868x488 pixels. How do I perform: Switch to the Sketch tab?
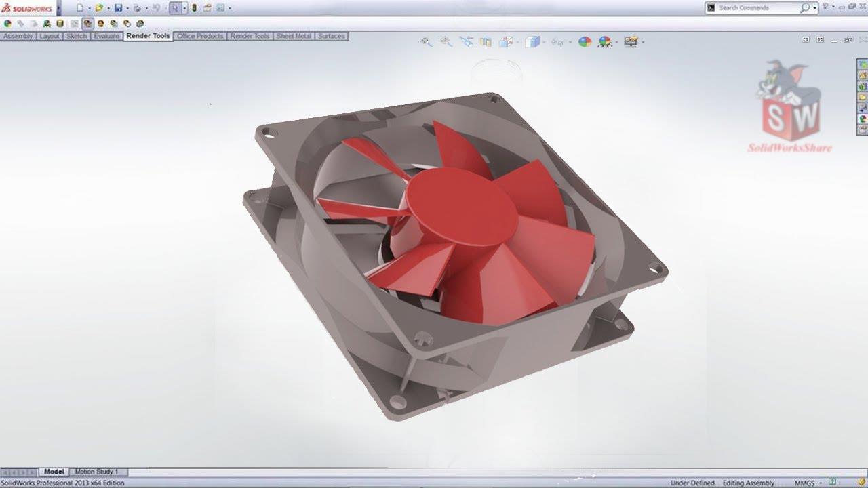pos(76,36)
